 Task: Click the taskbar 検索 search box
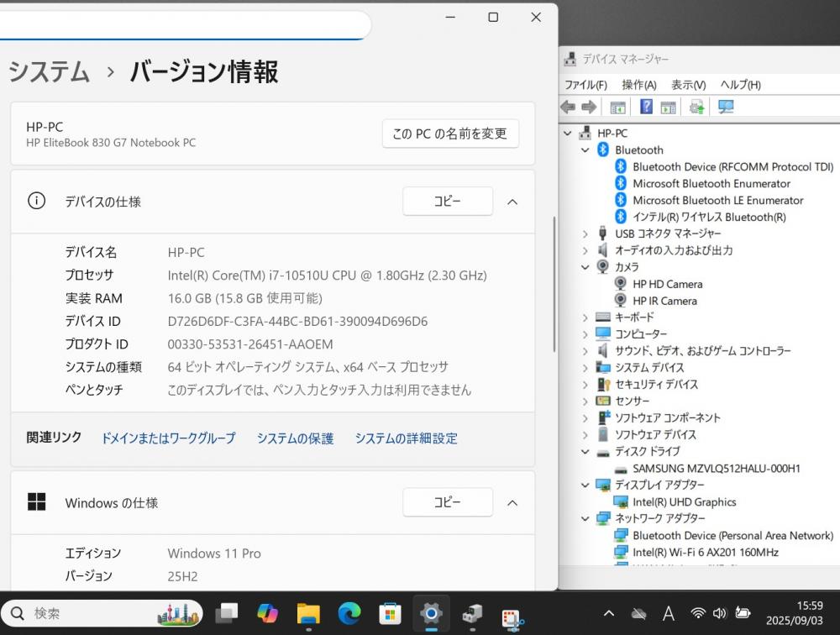click(x=102, y=613)
